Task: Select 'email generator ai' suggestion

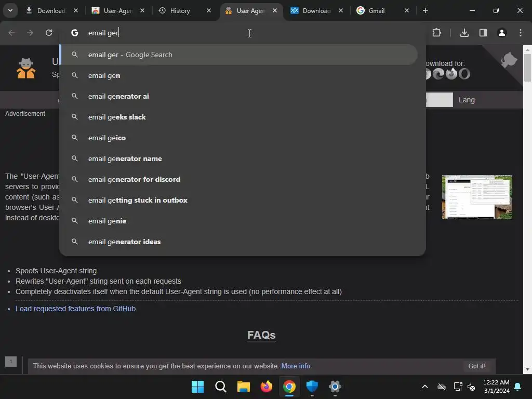Action: [x=239, y=96]
